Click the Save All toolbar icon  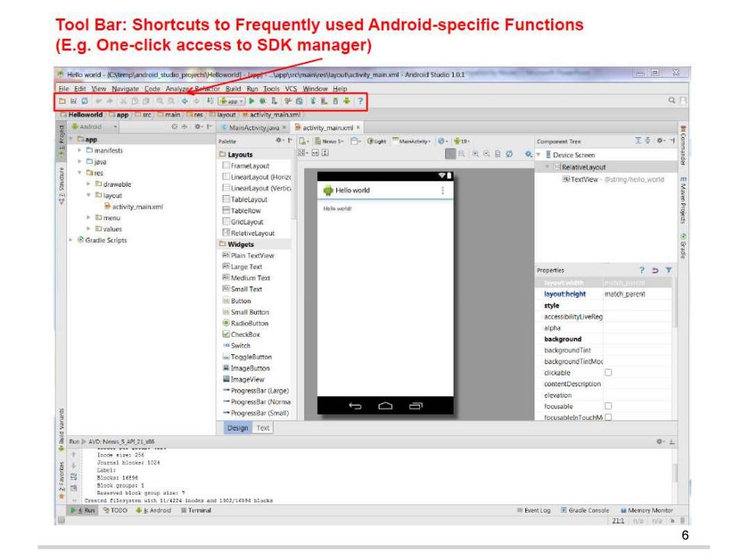[x=73, y=101]
